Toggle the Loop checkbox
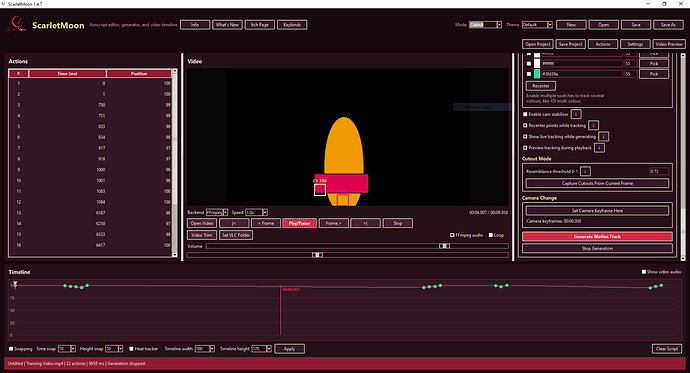690x373 pixels. coord(491,235)
